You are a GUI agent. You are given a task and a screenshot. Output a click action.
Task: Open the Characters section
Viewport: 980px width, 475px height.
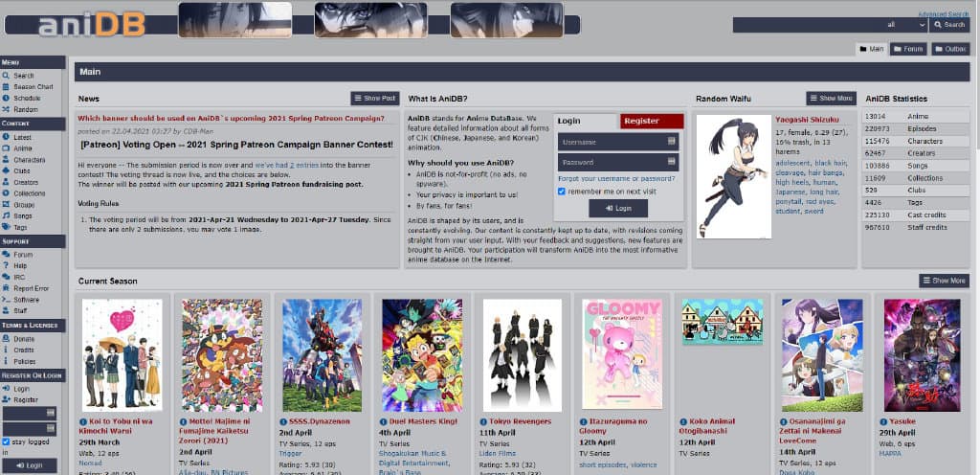coord(30,160)
